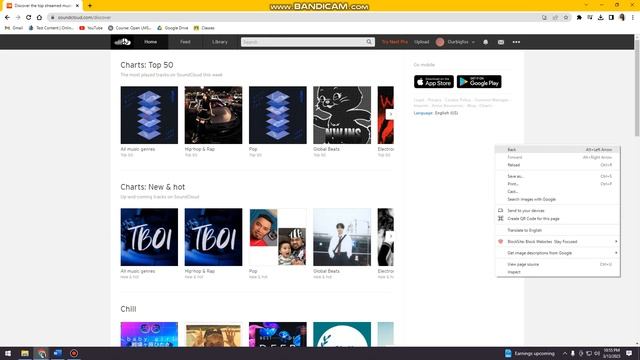
Task: Expand the username dropdown arrow
Action: [473, 42]
